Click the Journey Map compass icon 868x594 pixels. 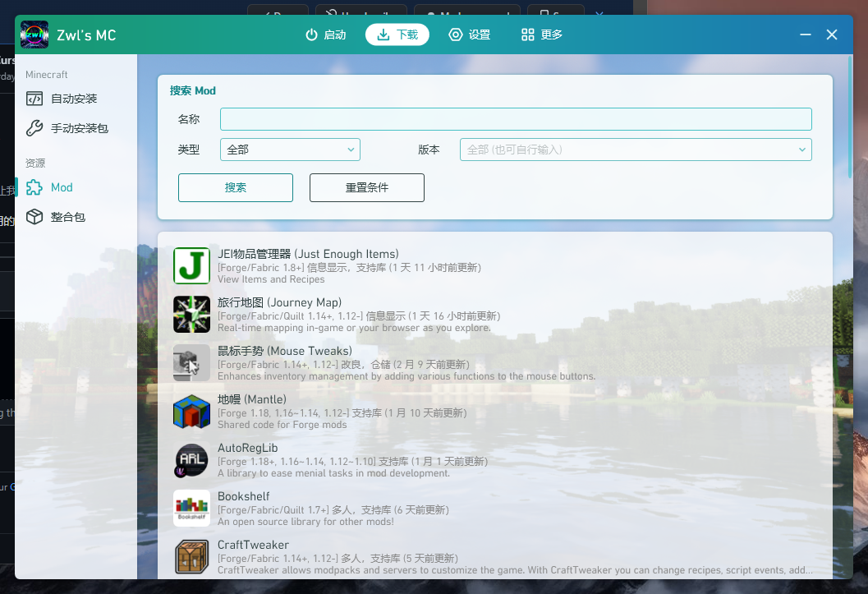tap(191, 315)
